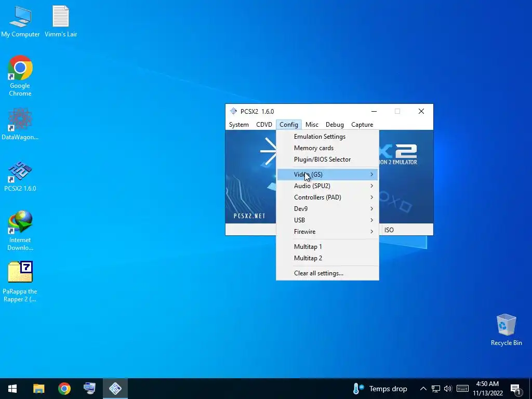Choose Emulation Settings from Config menu
532x399 pixels.
point(327,137)
